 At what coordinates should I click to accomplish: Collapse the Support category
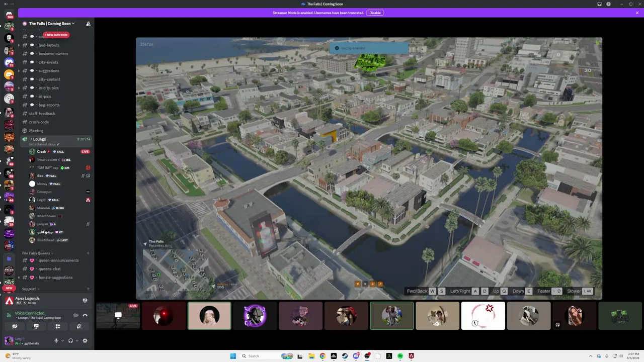click(x=30, y=289)
